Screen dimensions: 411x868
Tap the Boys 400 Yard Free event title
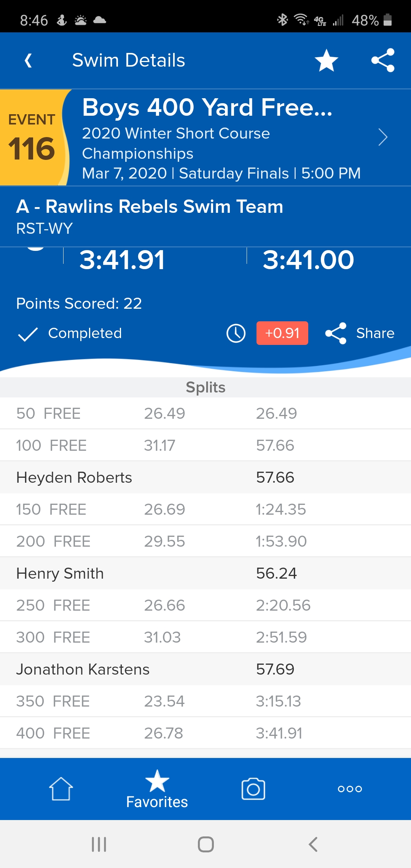click(x=207, y=108)
